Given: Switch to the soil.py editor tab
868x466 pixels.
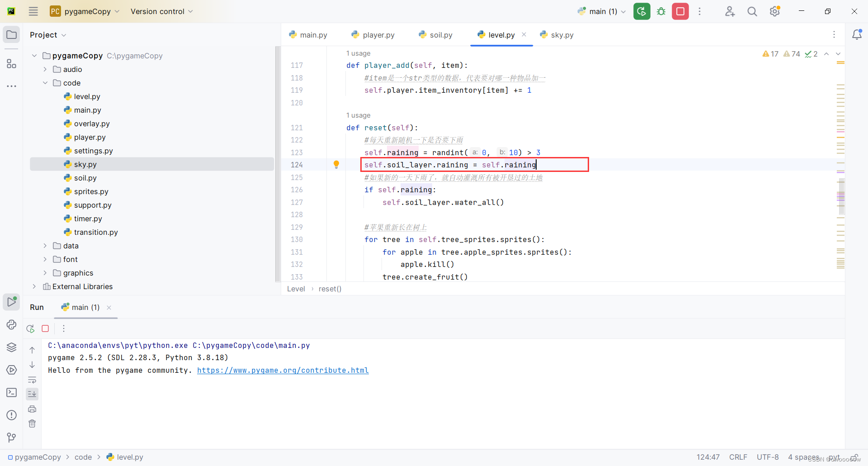Looking at the screenshot, I should click(x=436, y=35).
